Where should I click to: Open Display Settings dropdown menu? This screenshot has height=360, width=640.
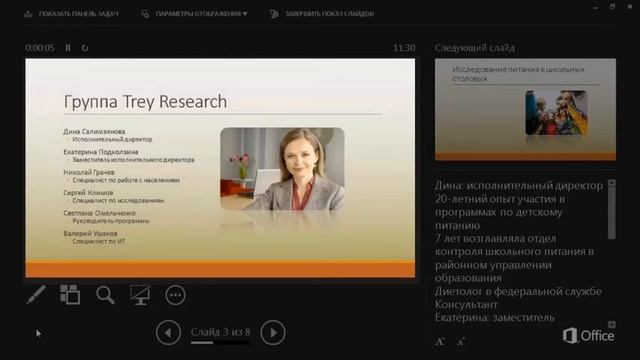tap(194, 14)
